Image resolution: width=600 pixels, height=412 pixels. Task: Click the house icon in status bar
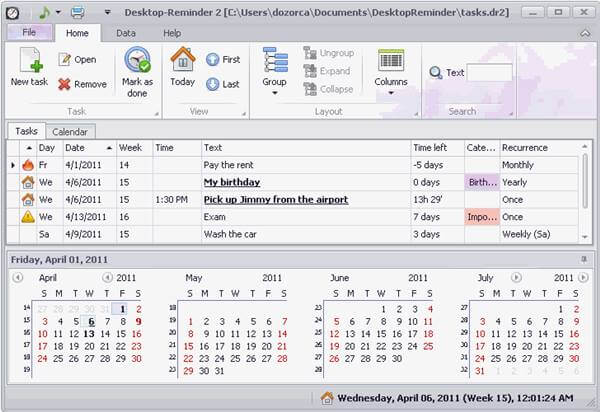[327, 398]
